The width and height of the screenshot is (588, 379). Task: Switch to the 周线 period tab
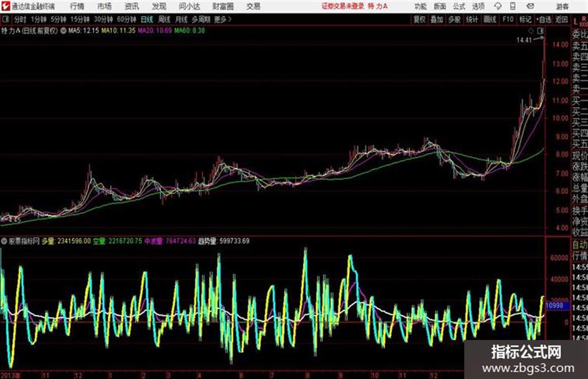click(x=164, y=19)
